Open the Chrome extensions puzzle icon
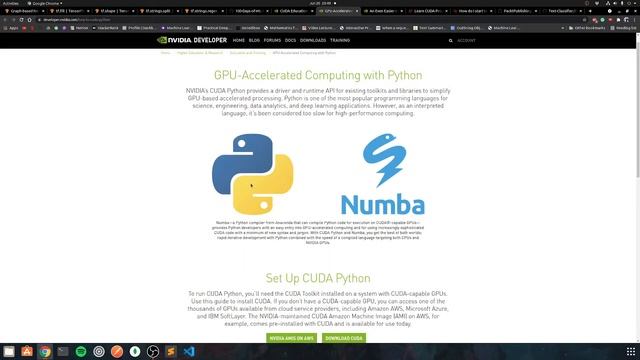Image resolution: width=640 pixels, height=360 pixels. point(618,20)
